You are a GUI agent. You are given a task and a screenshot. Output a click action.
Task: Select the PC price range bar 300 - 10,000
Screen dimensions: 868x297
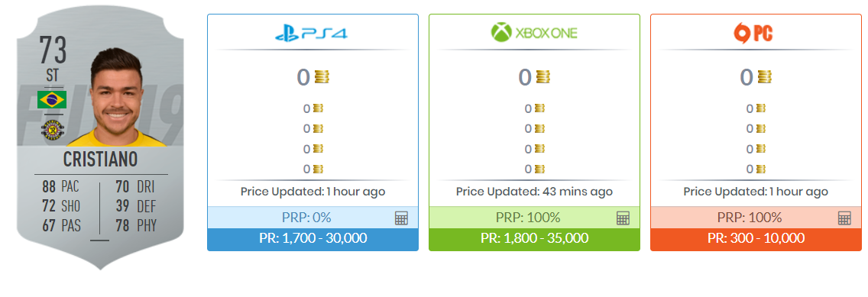[756, 239]
